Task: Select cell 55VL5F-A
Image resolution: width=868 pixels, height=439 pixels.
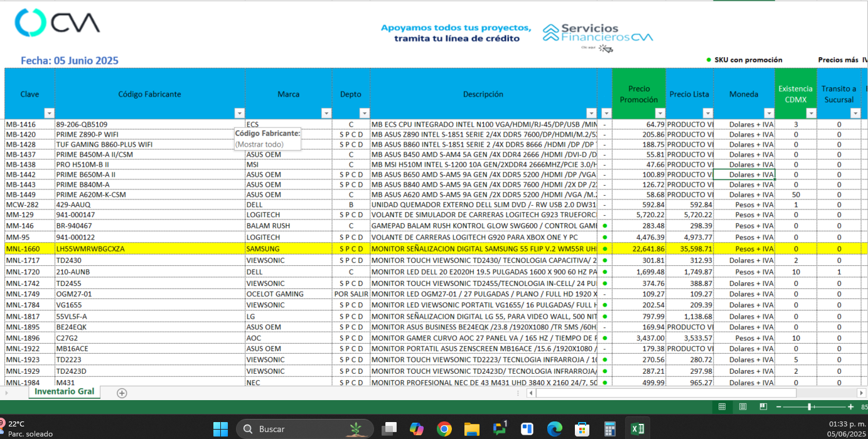Action: (150, 316)
